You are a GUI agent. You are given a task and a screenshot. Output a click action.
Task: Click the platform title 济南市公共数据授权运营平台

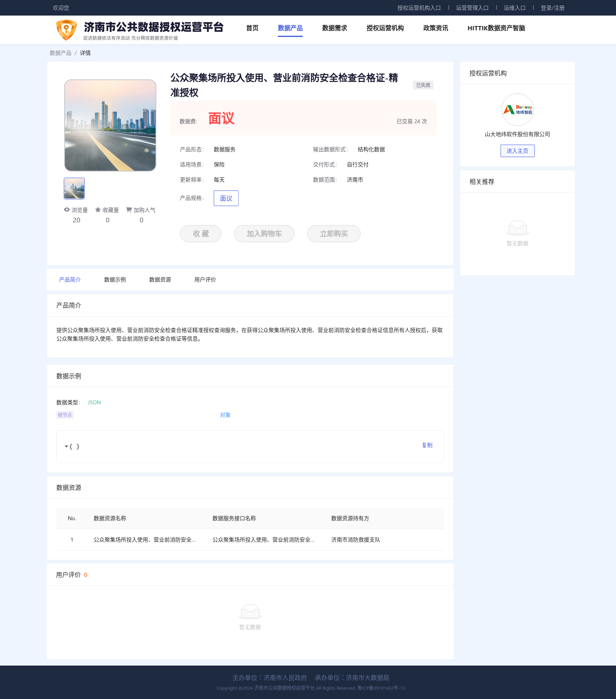tap(154, 27)
